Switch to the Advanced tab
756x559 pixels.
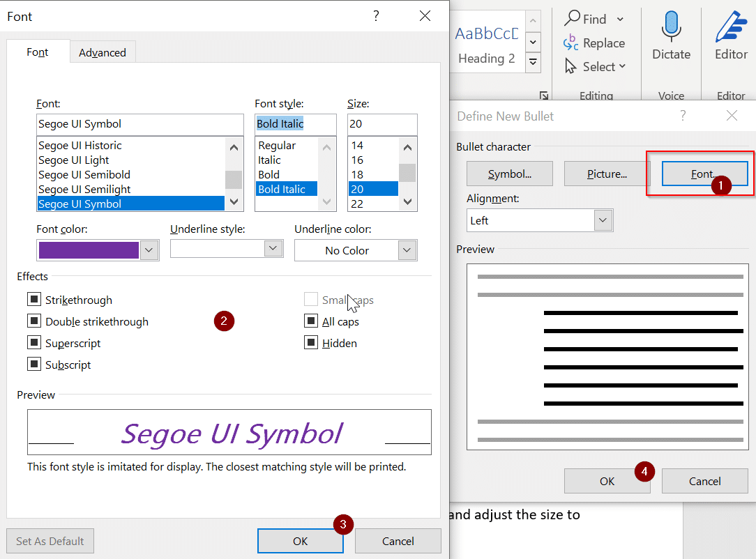point(103,52)
